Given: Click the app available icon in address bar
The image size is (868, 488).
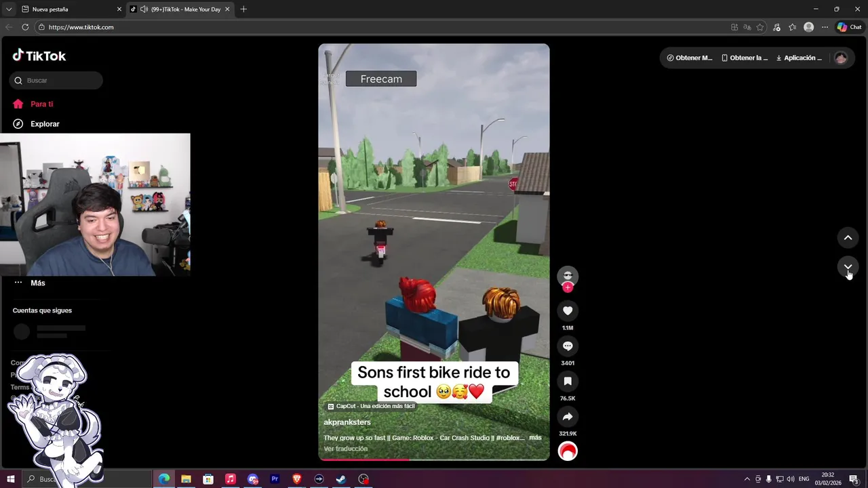Looking at the screenshot, I should point(734,27).
